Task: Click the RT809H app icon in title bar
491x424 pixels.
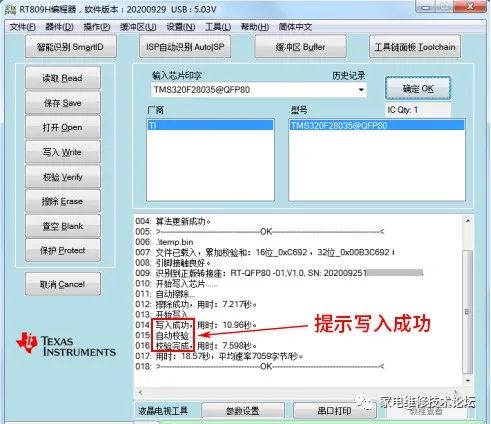Action: (10, 9)
